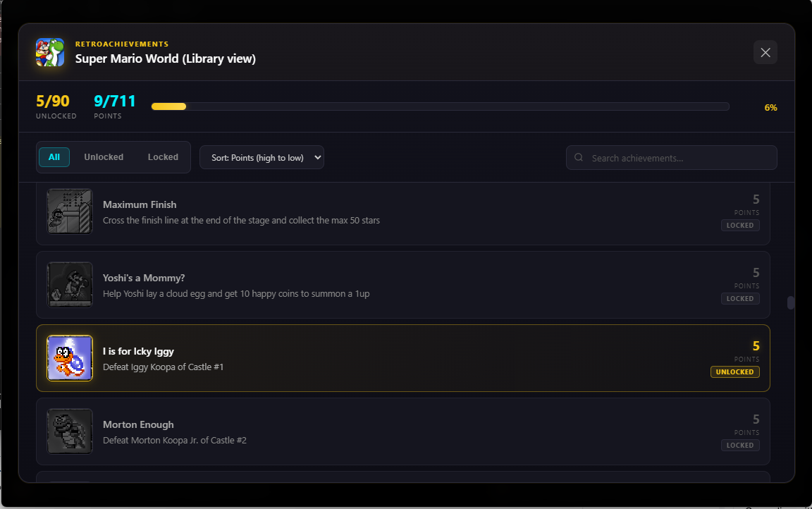Click the search magnifier icon
812x509 pixels.
click(579, 157)
